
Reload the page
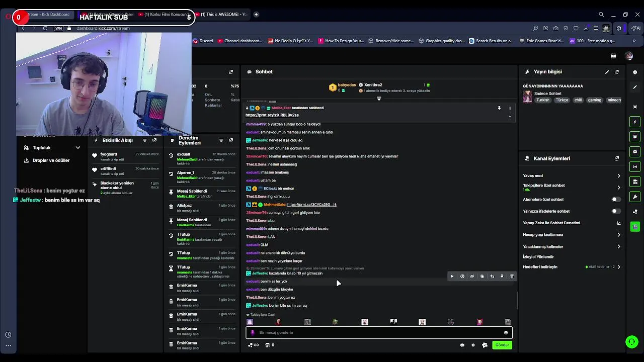click(45, 28)
